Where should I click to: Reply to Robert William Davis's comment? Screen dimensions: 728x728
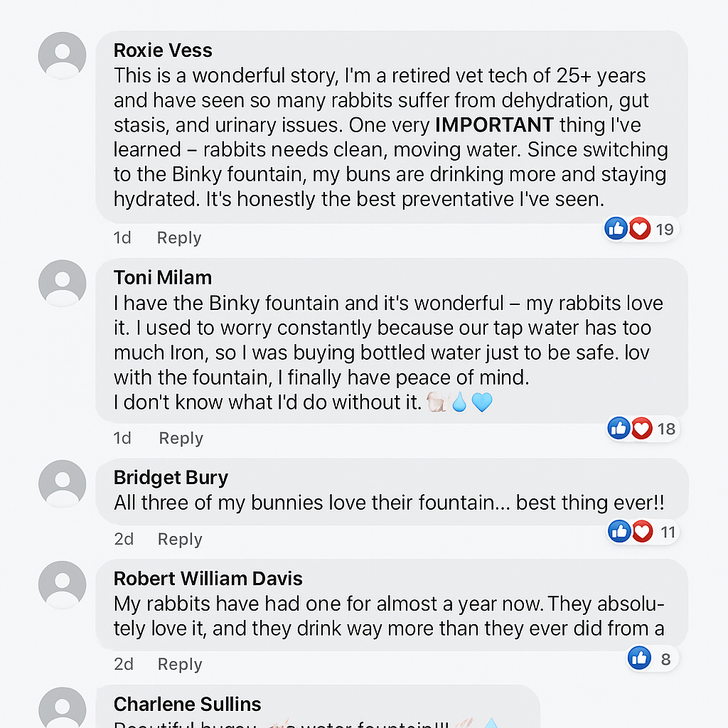click(180, 664)
